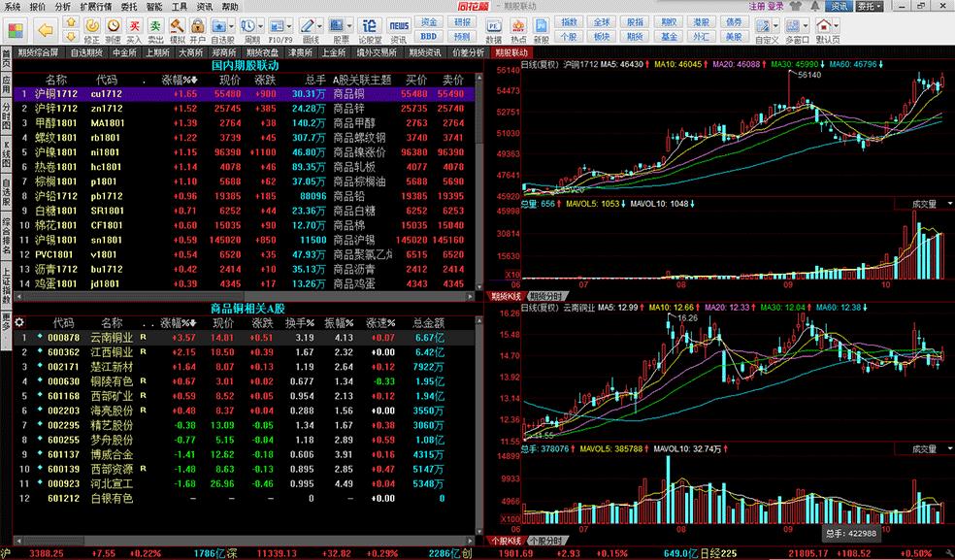Open the 新股 new stocks icon
The image size is (955, 560).
[541, 30]
